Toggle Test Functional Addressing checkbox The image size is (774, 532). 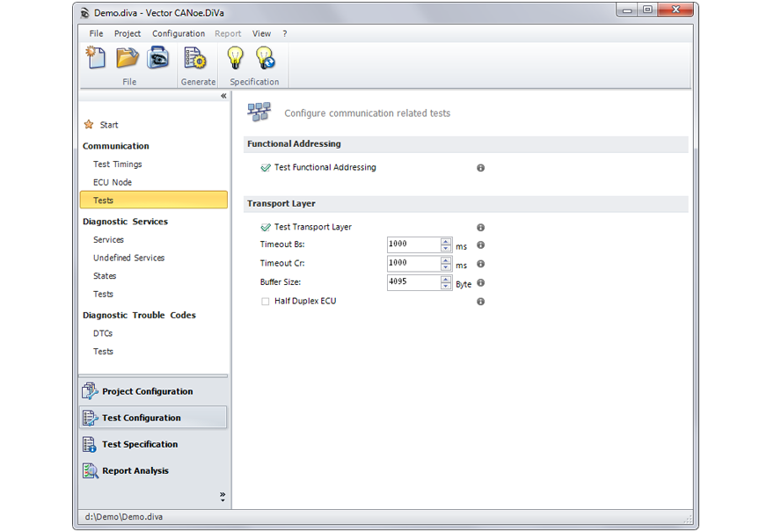(x=266, y=168)
